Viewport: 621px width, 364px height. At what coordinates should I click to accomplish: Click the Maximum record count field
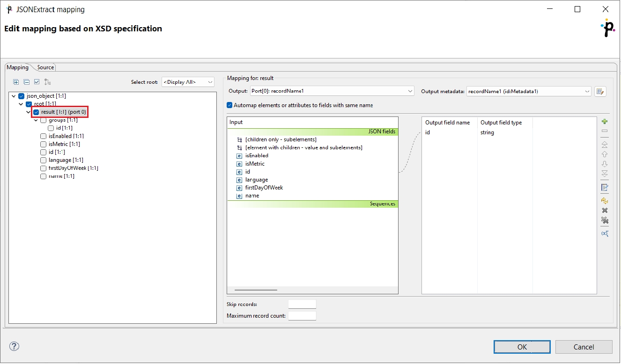[x=302, y=316]
